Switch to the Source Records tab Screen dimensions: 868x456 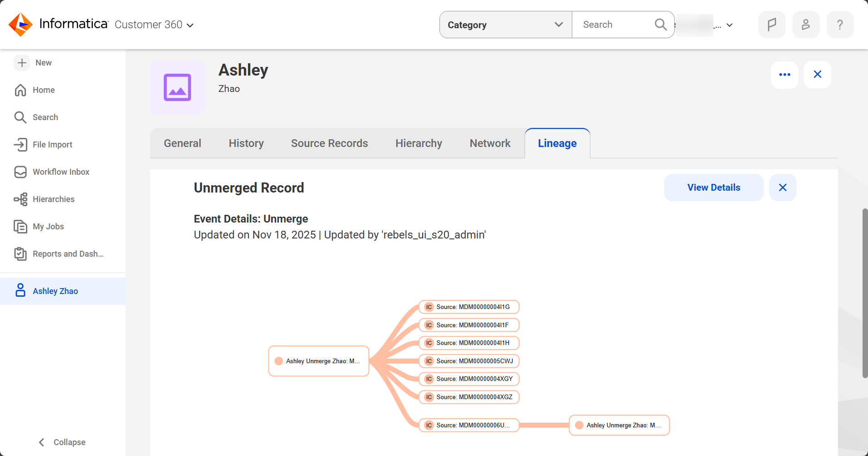(x=329, y=143)
